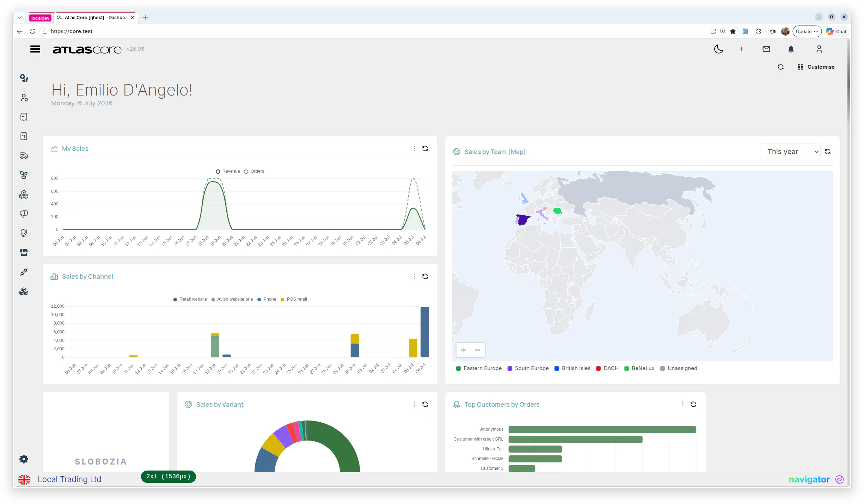Click the tall blue Phone bar on 06 Jul
The height and width of the screenshot is (504, 864).
tap(425, 332)
